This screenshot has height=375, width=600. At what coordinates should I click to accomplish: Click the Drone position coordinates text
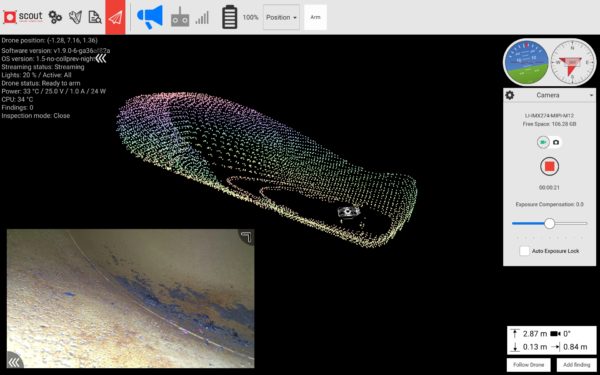pos(49,40)
